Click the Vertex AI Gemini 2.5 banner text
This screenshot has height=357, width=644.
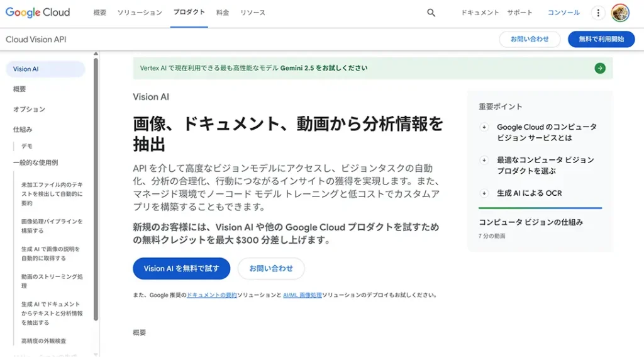click(x=254, y=68)
